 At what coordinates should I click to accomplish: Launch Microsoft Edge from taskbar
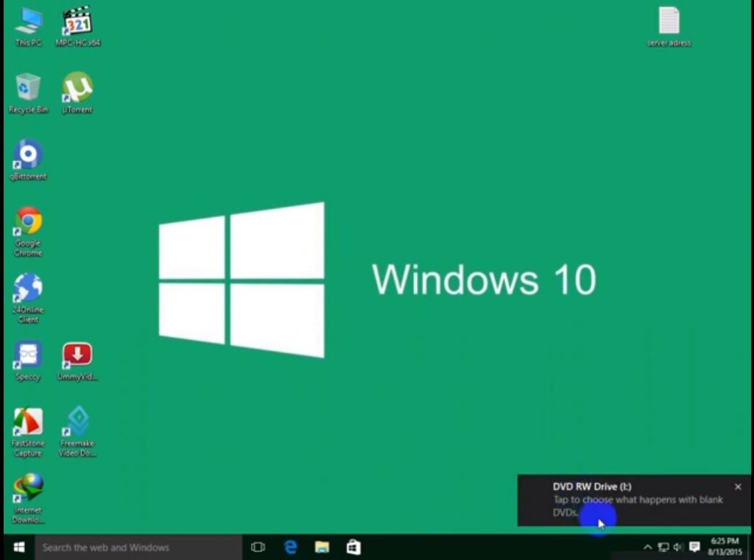[x=290, y=547]
